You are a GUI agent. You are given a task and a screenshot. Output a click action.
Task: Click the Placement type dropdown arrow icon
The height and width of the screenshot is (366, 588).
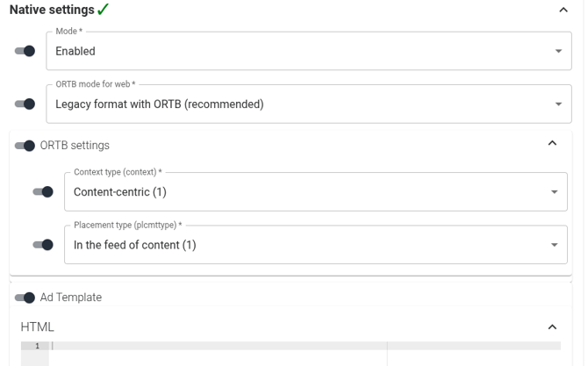pos(554,245)
